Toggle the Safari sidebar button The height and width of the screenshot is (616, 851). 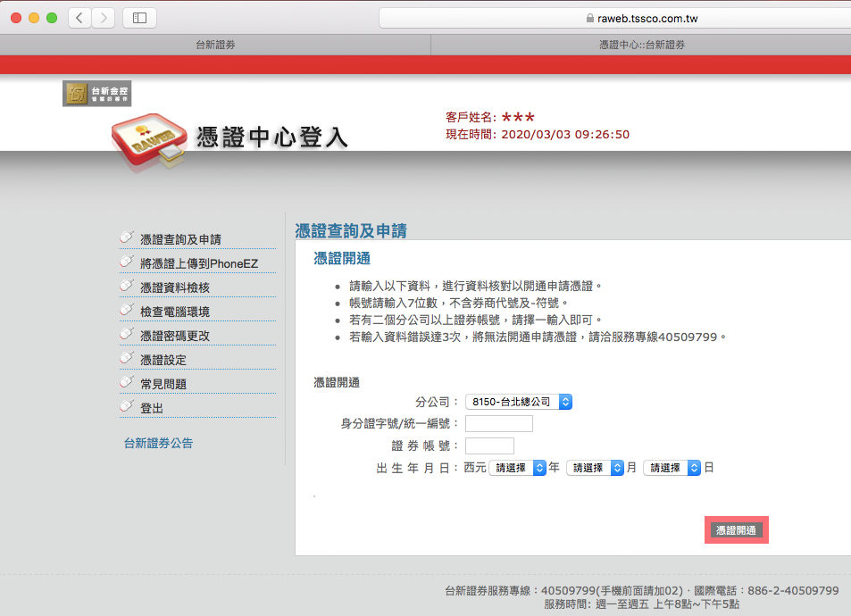click(x=139, y=17)
